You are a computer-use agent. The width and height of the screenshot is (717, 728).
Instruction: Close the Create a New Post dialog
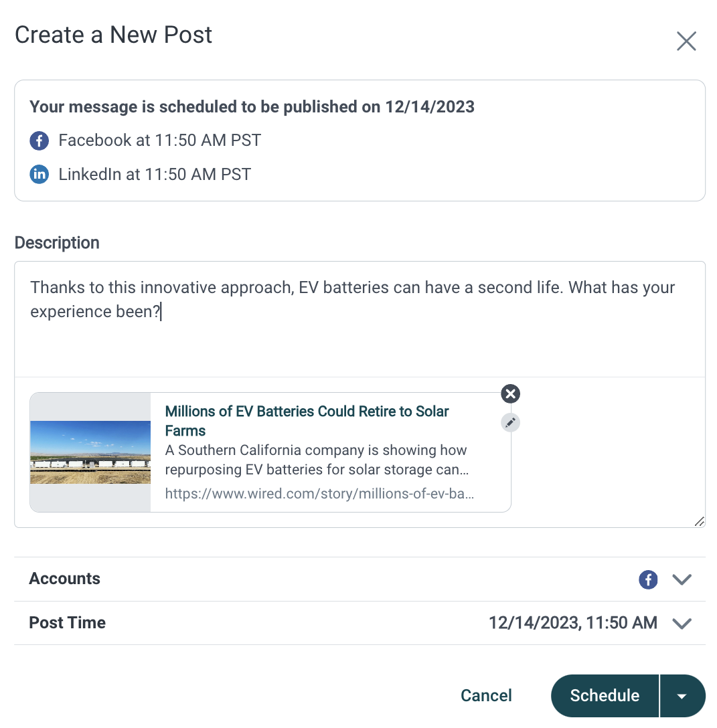click(x=686, y=41)
